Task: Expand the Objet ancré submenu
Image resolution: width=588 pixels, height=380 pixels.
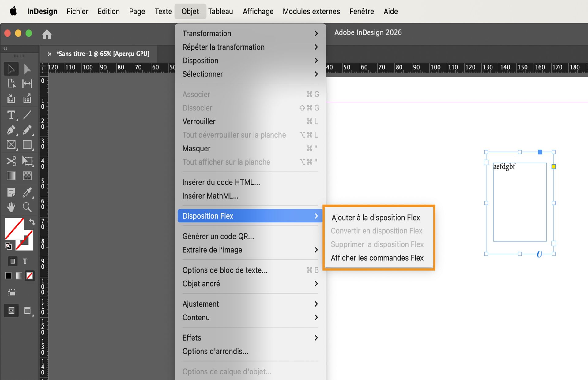Action: coord(201,284)
